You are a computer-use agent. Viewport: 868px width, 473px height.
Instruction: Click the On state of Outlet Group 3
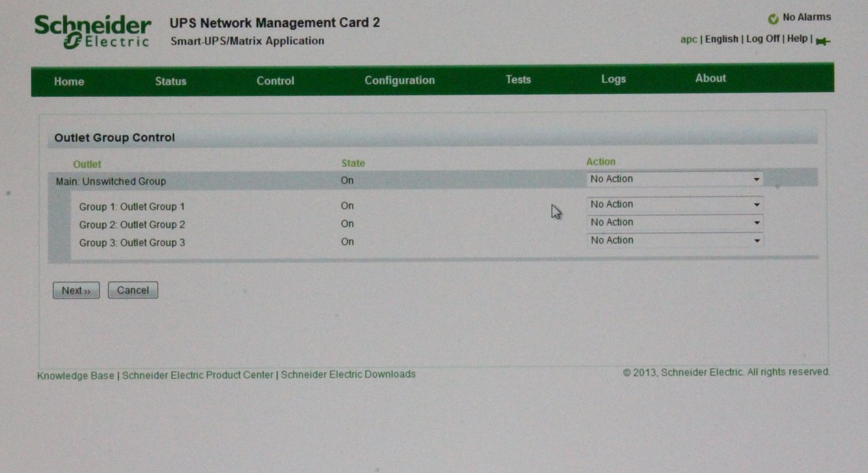(x=347, y=241)
